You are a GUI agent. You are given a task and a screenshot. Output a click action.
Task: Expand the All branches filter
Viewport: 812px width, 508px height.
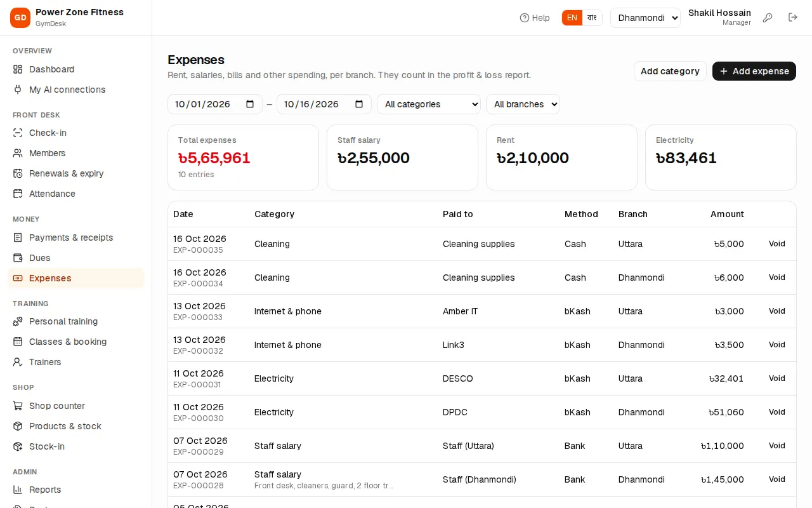(523, 104)
